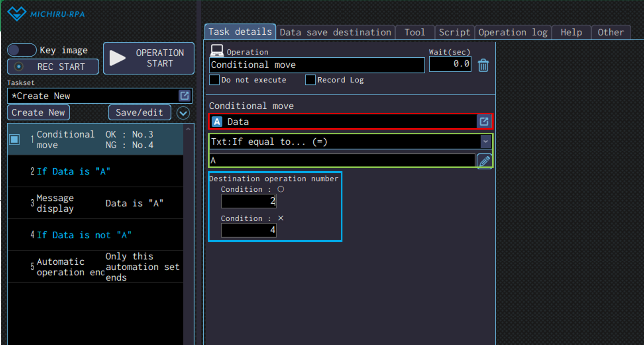Click the open icon in Data field

484,122
